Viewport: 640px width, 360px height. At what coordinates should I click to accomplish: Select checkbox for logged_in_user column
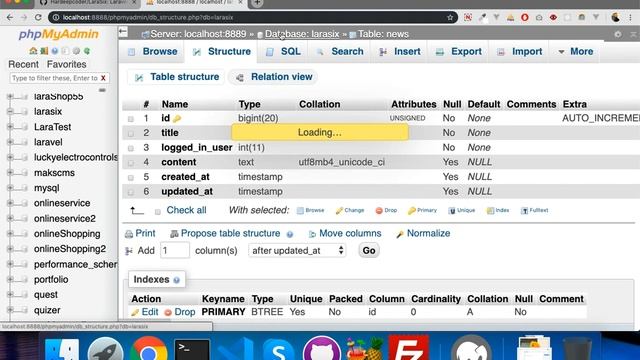point(131,148)
